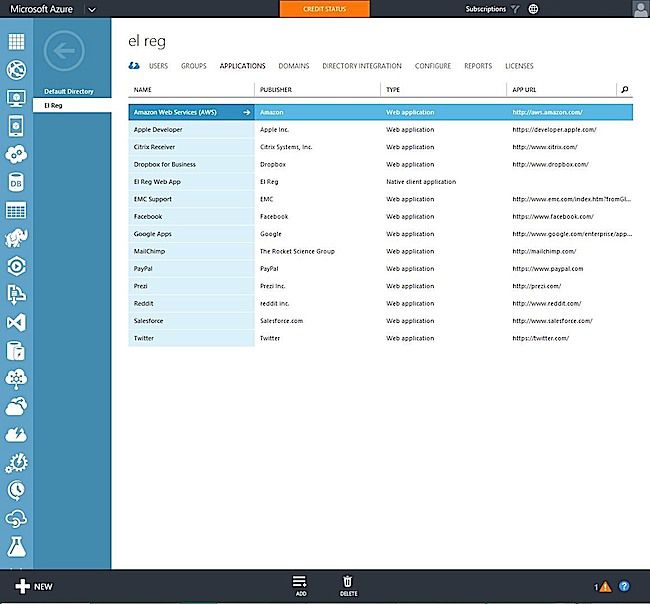
Task: Open arrow for Amazon Web Services row
Action: point(247,112)
